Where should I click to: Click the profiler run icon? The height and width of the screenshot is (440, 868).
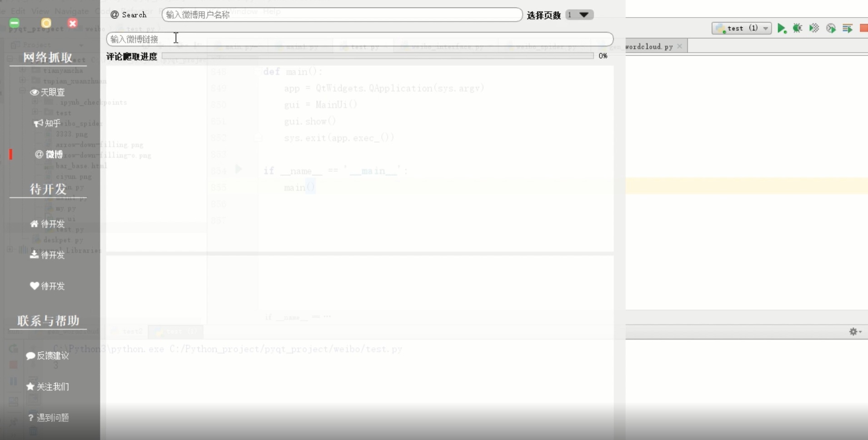click(x=831, y=28)
